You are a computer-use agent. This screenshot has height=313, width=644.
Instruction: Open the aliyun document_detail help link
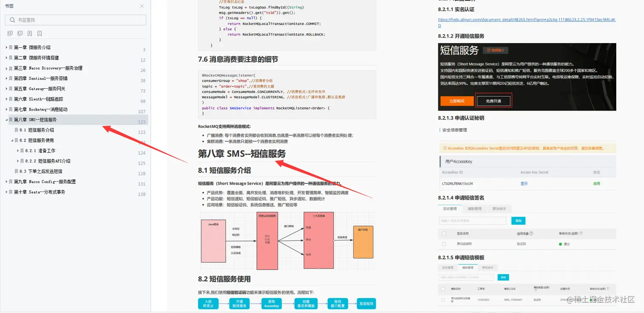[527, 19]
